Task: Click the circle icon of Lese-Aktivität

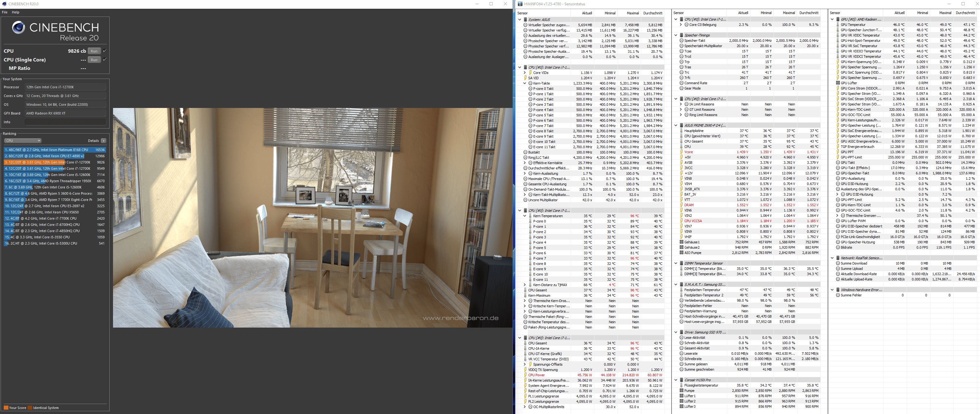Action: click(681, 338)
